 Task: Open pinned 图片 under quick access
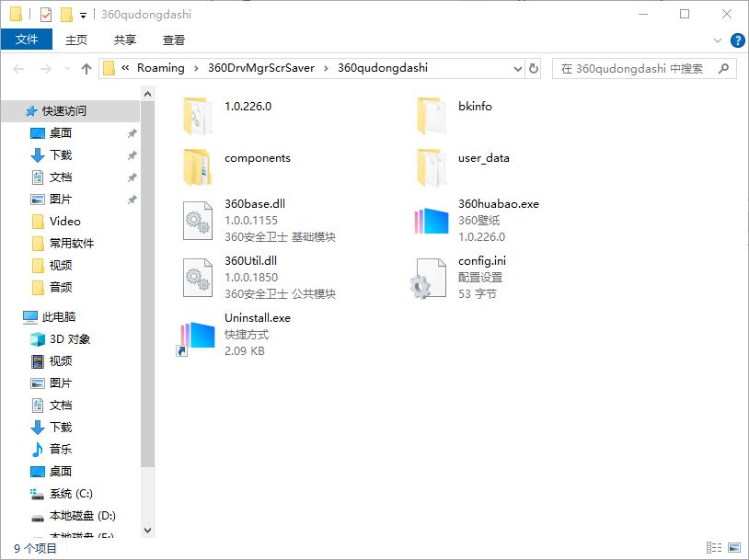click(52, 199)
